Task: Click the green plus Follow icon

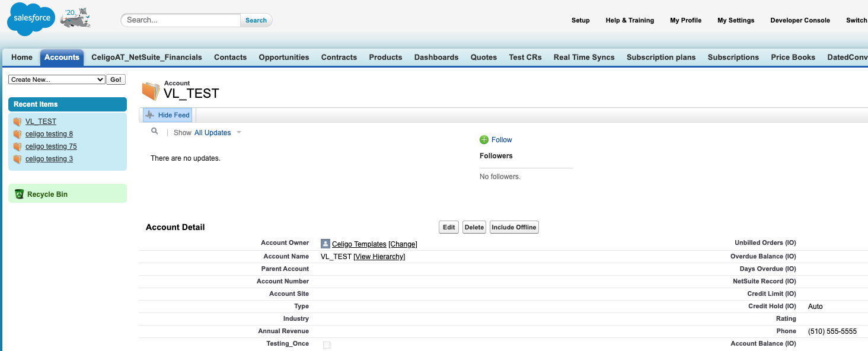Action: pos(484,140)
